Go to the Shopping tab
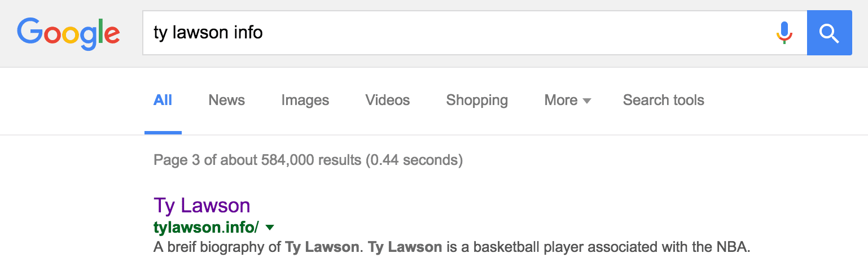Viewport: 868px width, 279px height. (477, 101)
